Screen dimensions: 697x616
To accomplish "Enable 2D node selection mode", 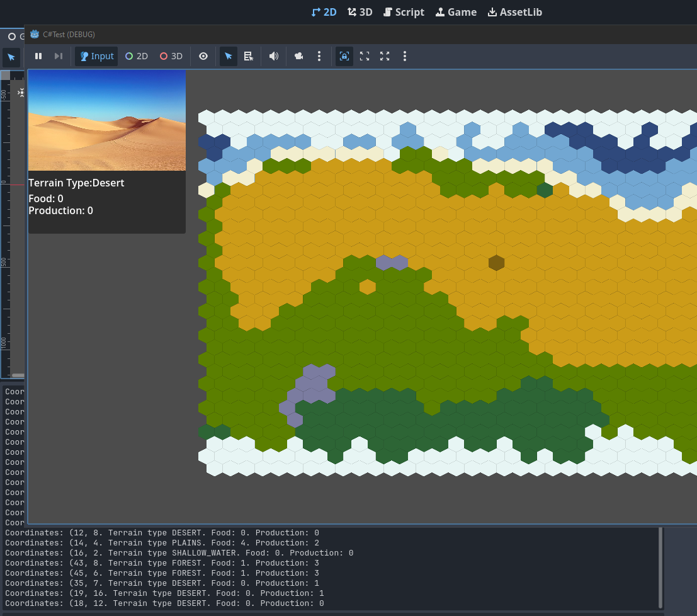I will click(137, 56).
